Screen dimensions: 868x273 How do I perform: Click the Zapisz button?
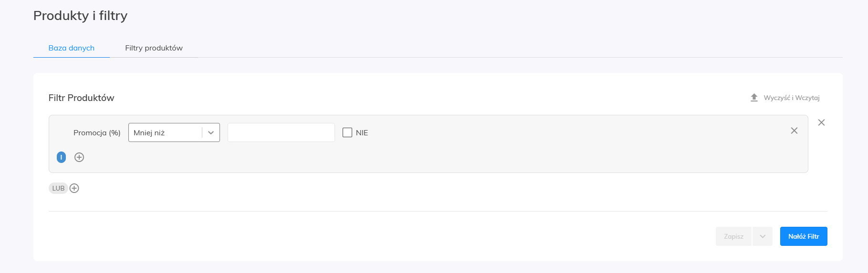tap(733, 236)
